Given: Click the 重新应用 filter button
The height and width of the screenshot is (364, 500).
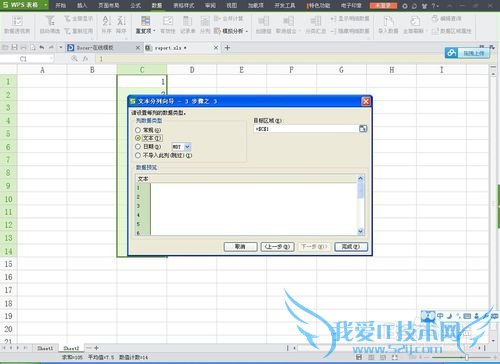Looking at the screenshot, I should click(x=79, y=31).
